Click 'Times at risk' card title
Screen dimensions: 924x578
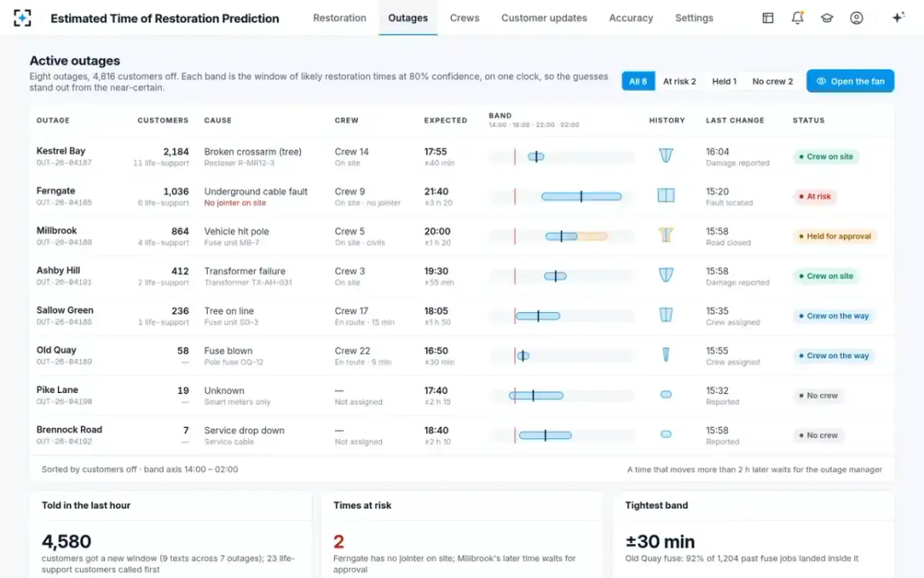(362, 506)
